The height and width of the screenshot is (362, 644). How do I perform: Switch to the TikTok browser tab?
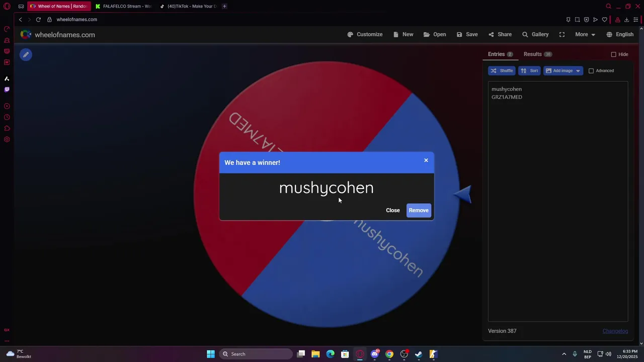pyautogui.click(x=189, y=7)
